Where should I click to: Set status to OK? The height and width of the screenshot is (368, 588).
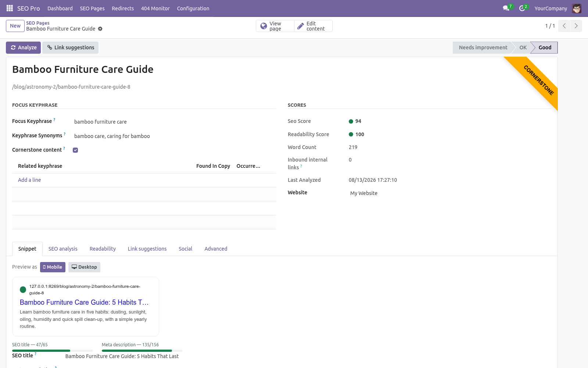coord(523,47)
